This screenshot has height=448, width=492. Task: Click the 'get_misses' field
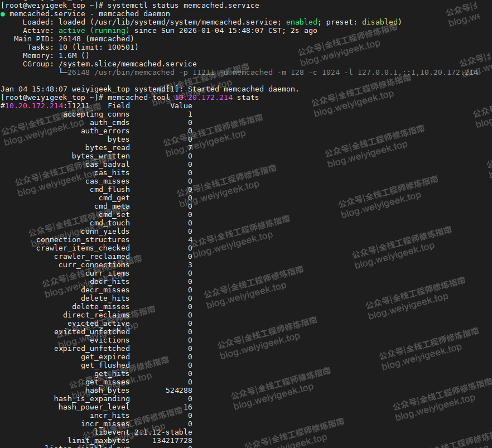107,382
